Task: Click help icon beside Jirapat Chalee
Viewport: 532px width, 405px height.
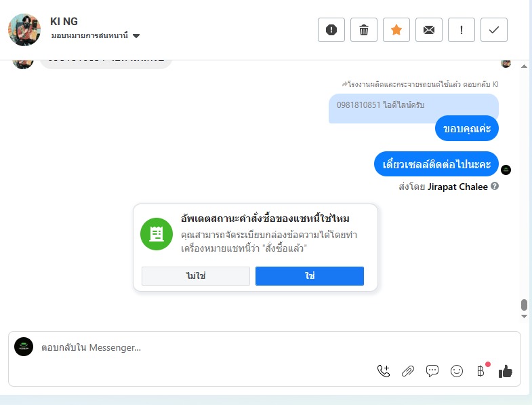Action: click(495, 187)
